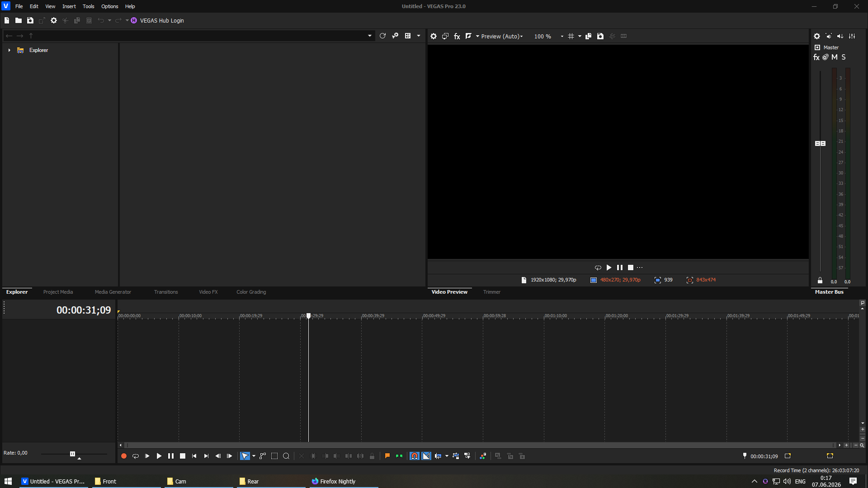Switch to the Trimmer tab
The image size is (868, 488).
coord(492,292)
